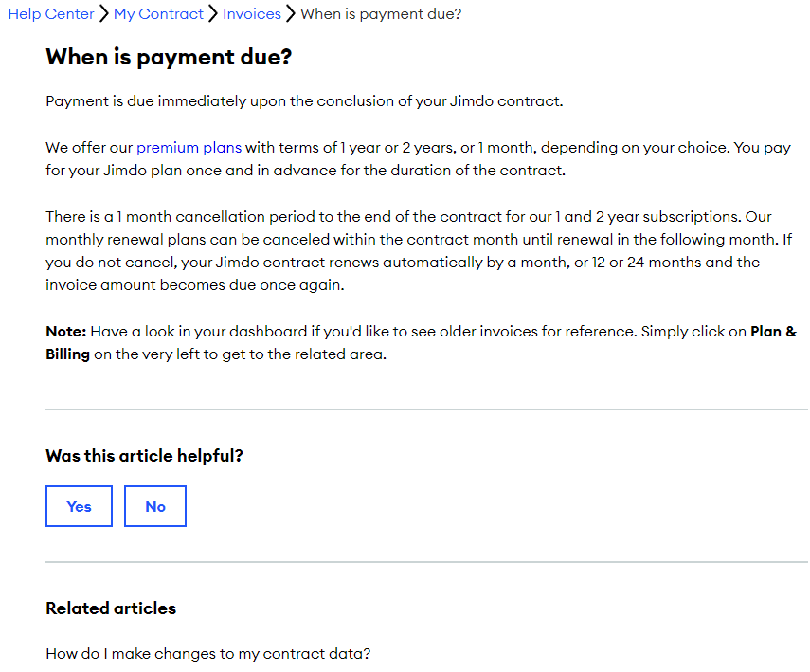Image resolution: width=810 pixels, height=672 pixels.
Task: Click the Related articles heading
Action: [x=111, y=608]
